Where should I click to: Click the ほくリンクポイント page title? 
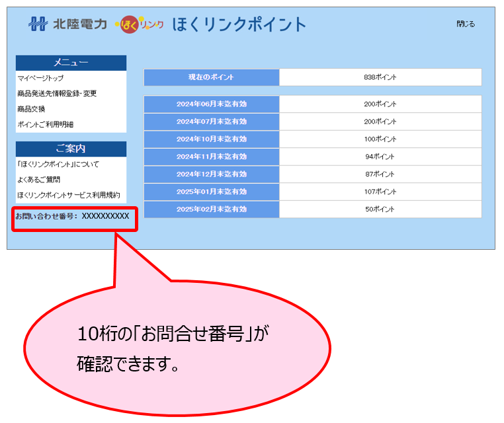point(239,24)
